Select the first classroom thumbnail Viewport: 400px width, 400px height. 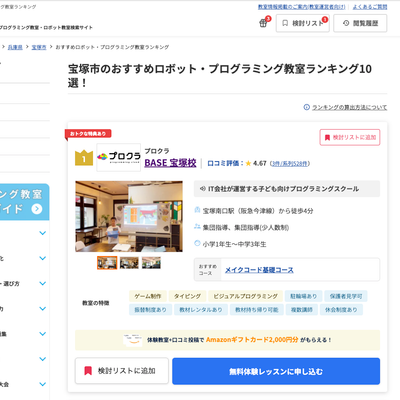[x=107, y=263]
